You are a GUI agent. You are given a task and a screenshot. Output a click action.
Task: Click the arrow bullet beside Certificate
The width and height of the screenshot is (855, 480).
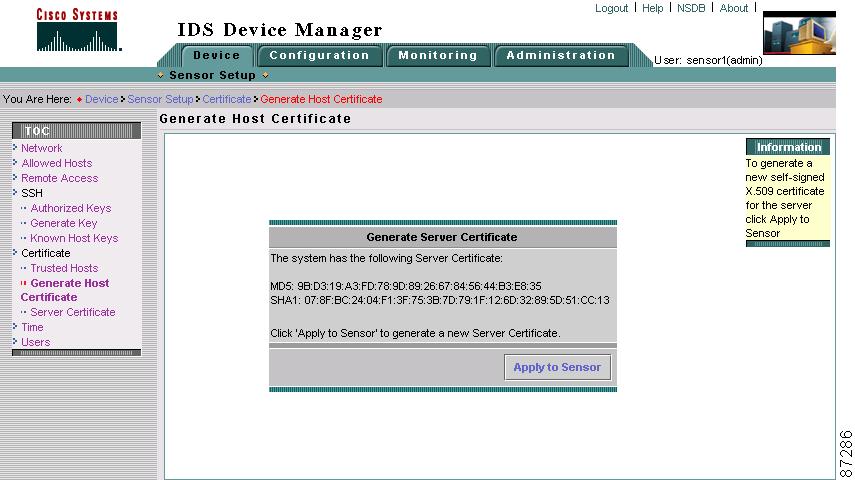(x=15, y=252)
